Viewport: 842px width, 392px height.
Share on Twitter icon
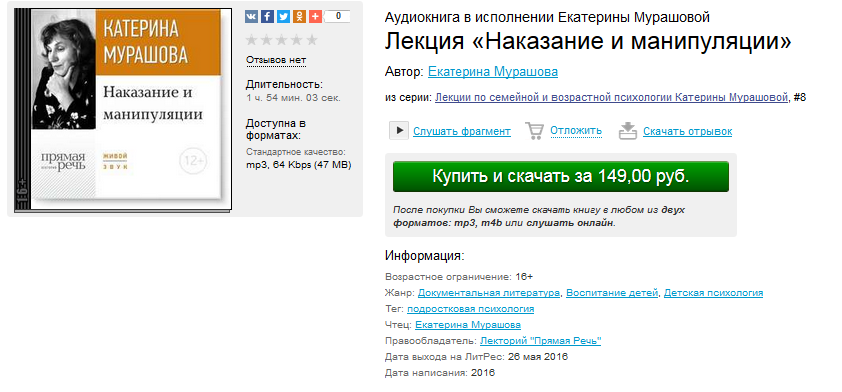(284, 17)
